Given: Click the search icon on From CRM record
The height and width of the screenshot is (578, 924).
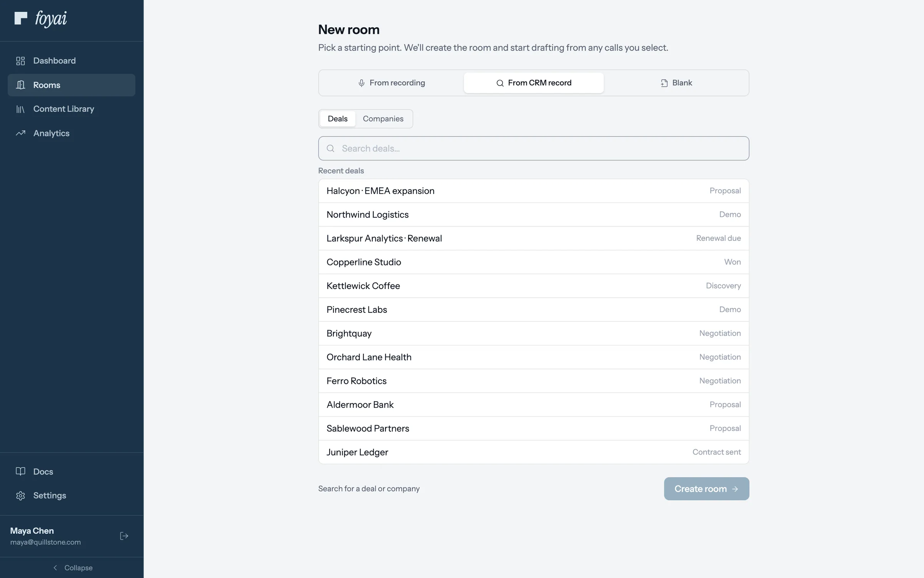Looking at the screenshot, I should click(500, 83).
